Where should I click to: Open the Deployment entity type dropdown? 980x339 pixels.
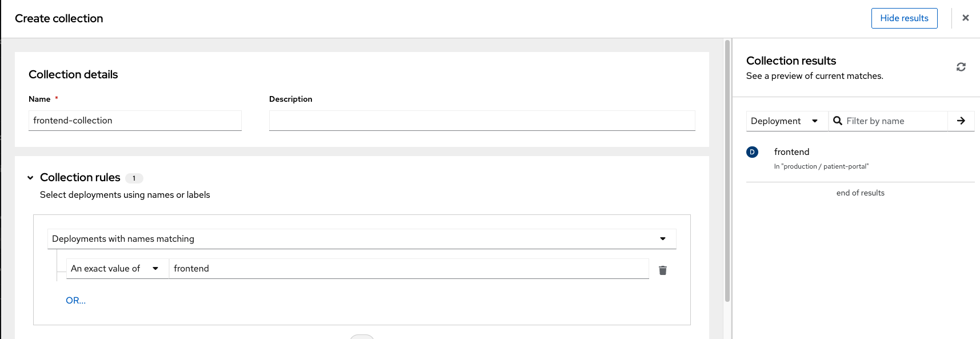pos(787,121)
